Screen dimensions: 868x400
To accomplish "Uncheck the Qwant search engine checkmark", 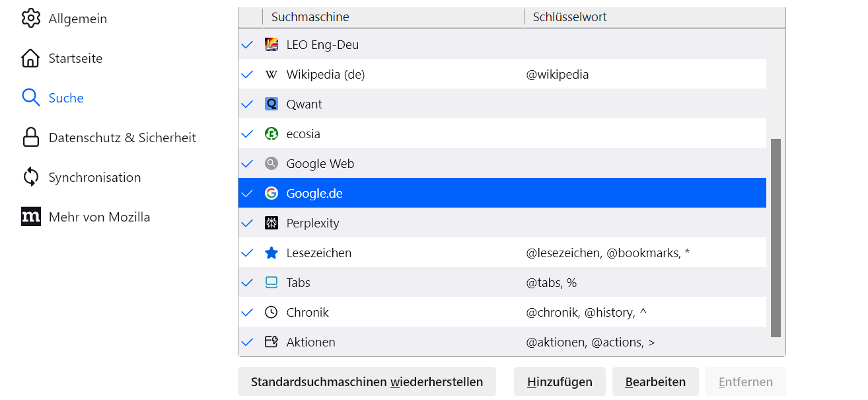I will coord(248,104).
